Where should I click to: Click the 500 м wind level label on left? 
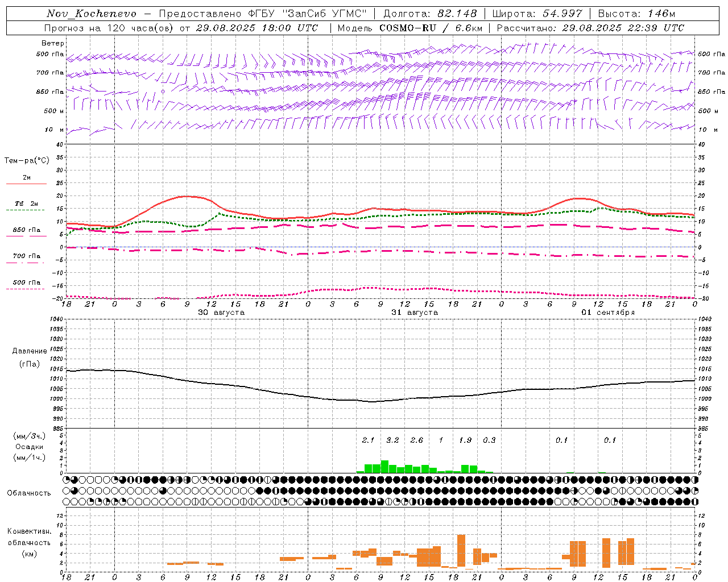pyautogui.click(x=54, y=111)
